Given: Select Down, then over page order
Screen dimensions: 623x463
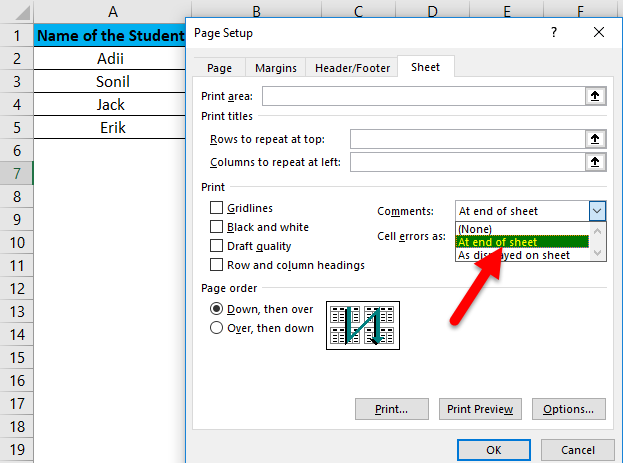Looking at the screenshot, I should pyautogui.click(x=216, y=310).
